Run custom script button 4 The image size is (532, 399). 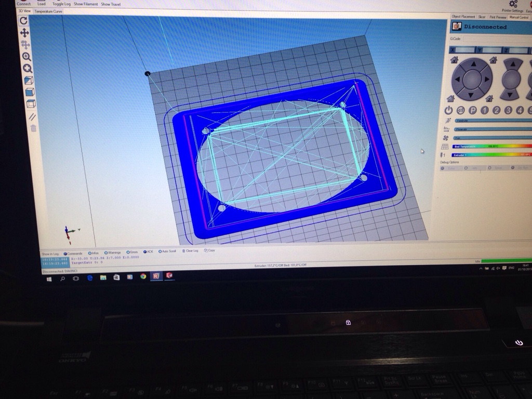[x=520, y=110]
